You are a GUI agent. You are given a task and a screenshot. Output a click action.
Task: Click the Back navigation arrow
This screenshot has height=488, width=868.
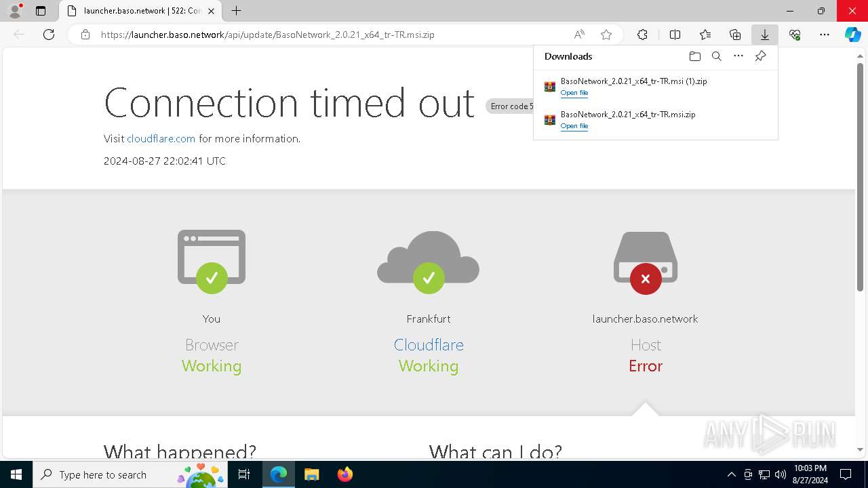click(19, 35)
